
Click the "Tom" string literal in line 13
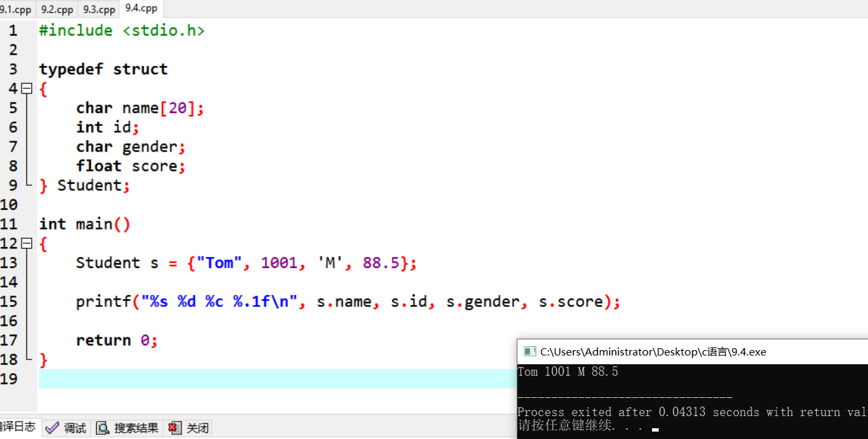219,263
